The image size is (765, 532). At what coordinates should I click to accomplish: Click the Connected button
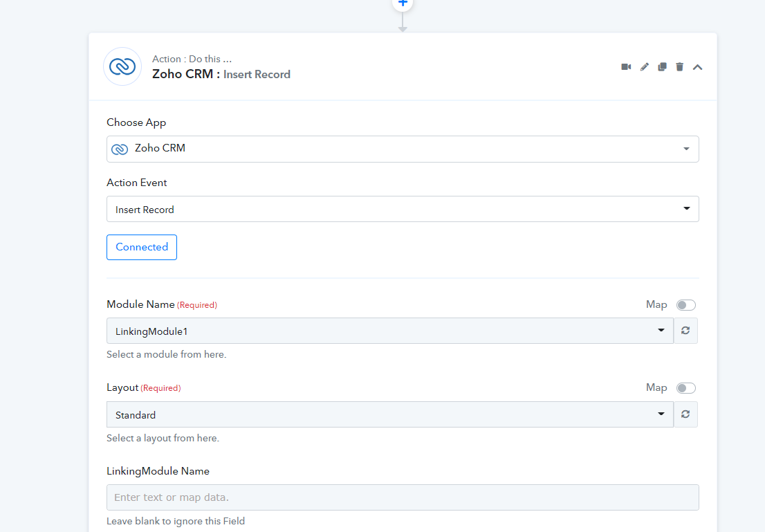click(x=142, y=247)
